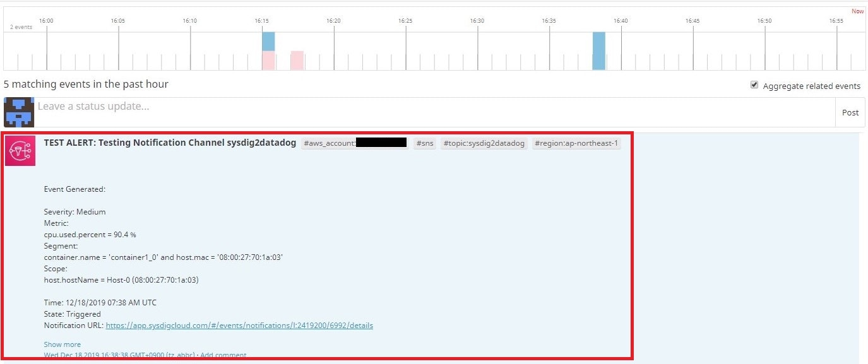The height and width of the screenshot is (364, 868).
Task: Click the container.name segment line
Action: pos(163,257)
